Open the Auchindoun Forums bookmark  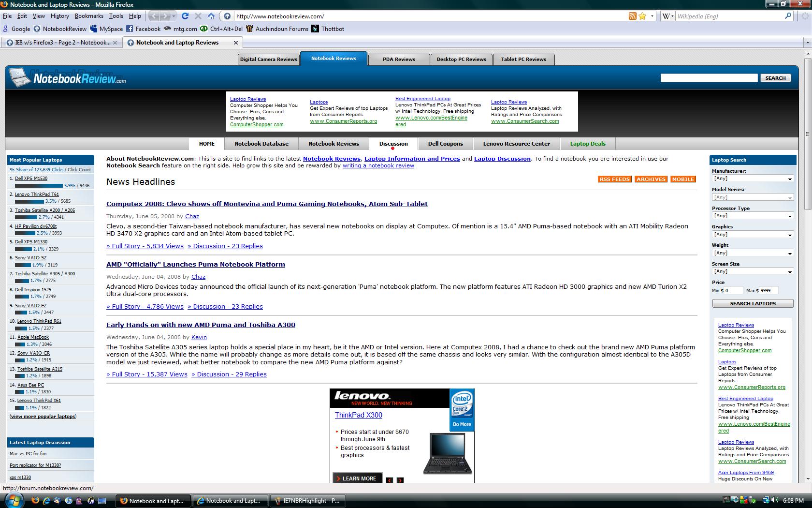(x=277, y=29)
